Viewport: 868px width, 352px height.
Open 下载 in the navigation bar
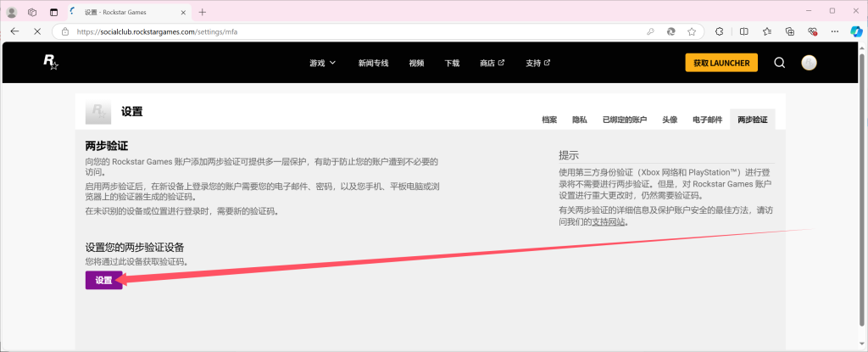pyautogui.click(x=452, y=64)
